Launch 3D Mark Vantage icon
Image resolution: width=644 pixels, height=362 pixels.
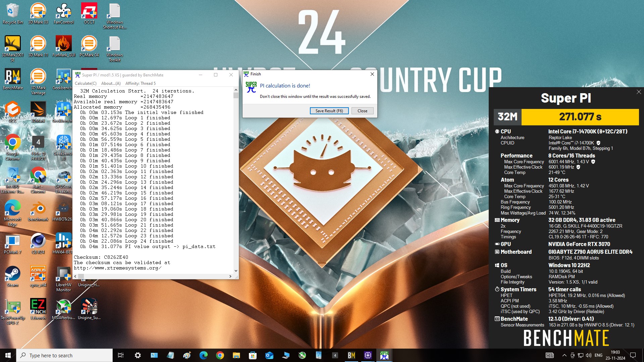(x=38, y=82)
